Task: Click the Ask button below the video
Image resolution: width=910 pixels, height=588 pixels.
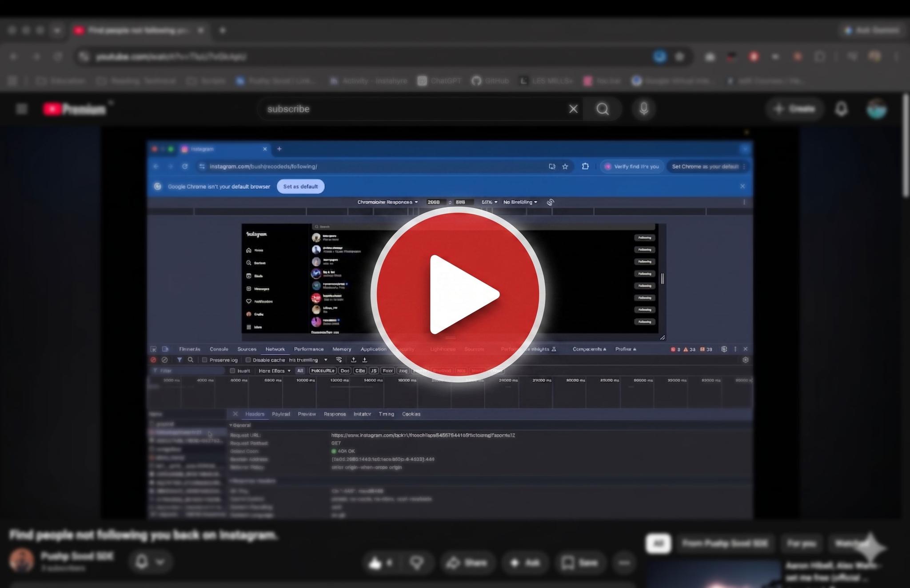Action: coord(525,563)
